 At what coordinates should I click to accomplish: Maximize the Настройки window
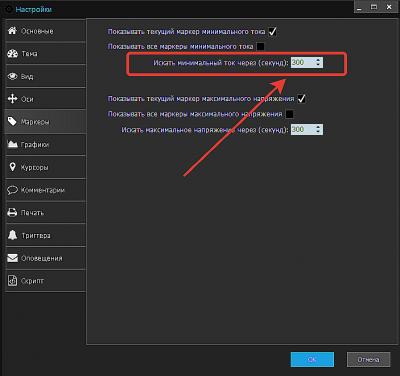374,7
